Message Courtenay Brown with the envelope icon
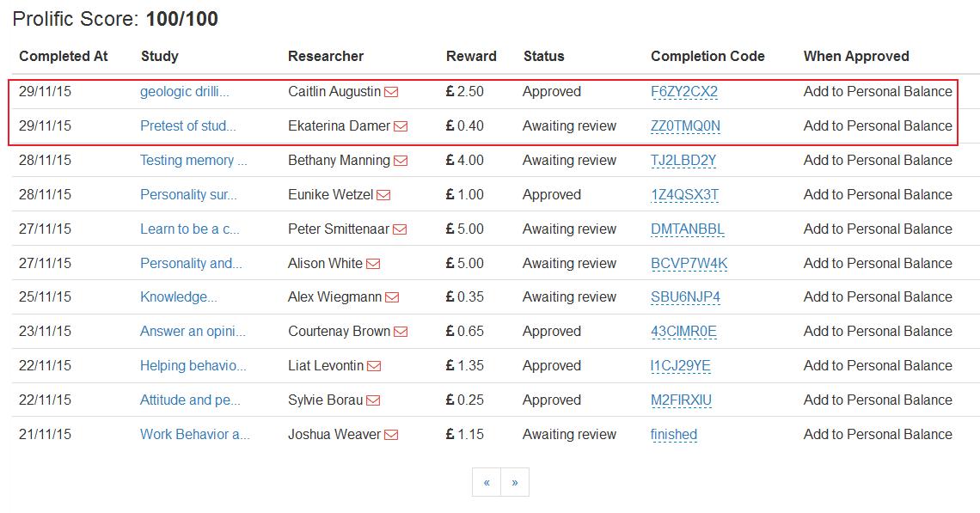Screen dimensions: 980x513 pos(401,332)
